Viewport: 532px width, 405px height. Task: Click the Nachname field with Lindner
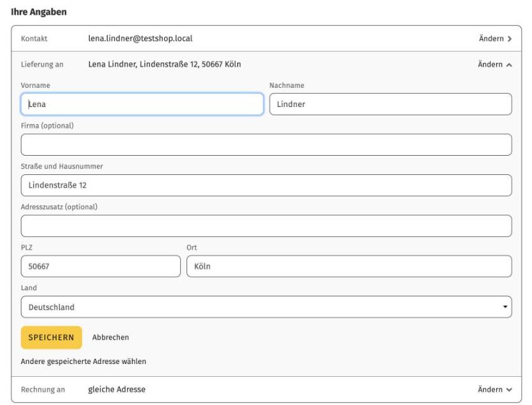390,104
